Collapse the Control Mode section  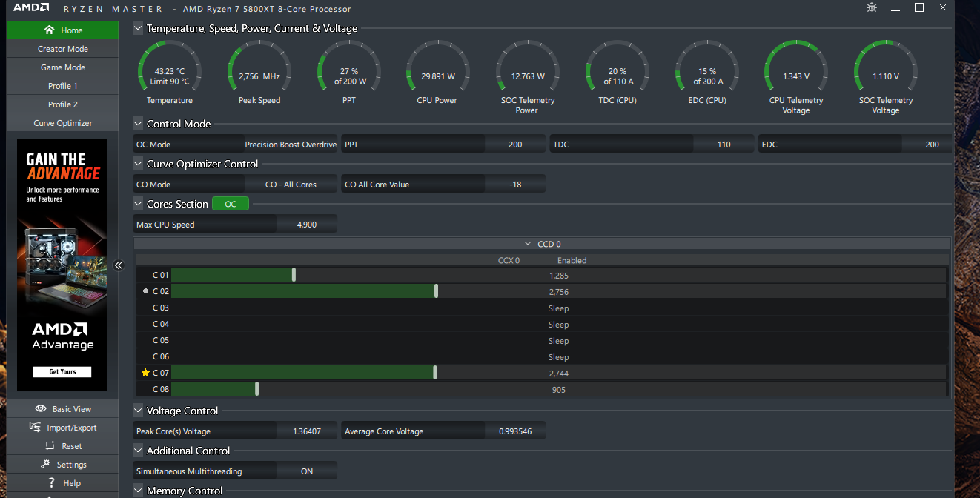click(x=138, y=124)
